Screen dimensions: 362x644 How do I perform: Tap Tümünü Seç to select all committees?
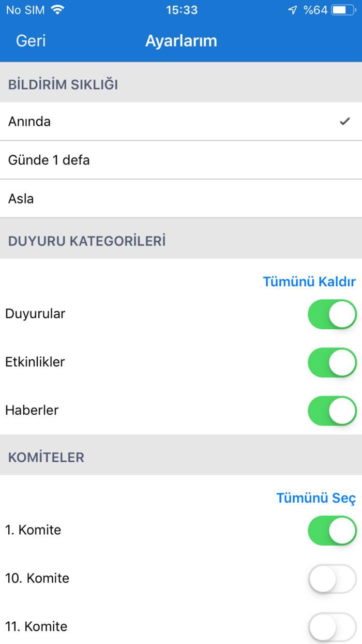click(315, 498)
